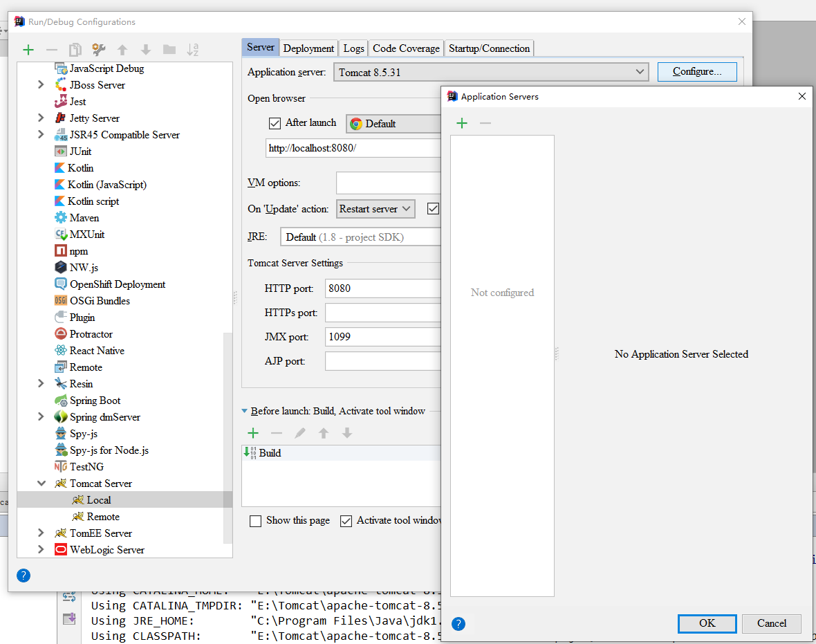This screenshot has width=816, height=644.
Task: Click the Configure button
Action: [x=697, y=71]
